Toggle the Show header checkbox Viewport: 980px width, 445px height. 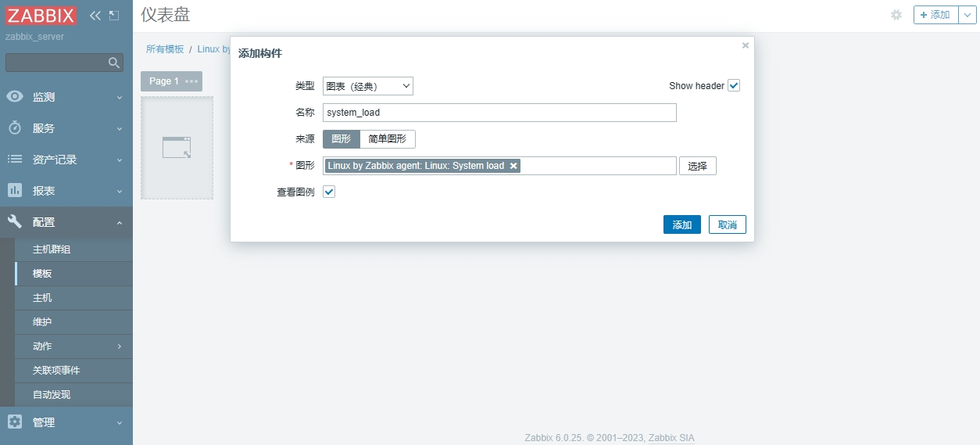click(x=733, y=86)
